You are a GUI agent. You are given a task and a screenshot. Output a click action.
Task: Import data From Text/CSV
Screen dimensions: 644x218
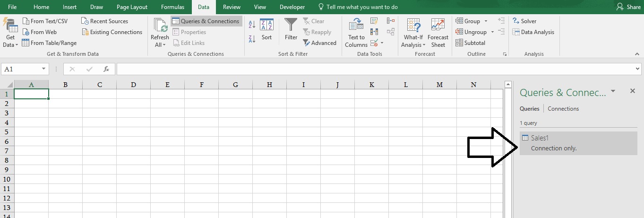point(45,21)
